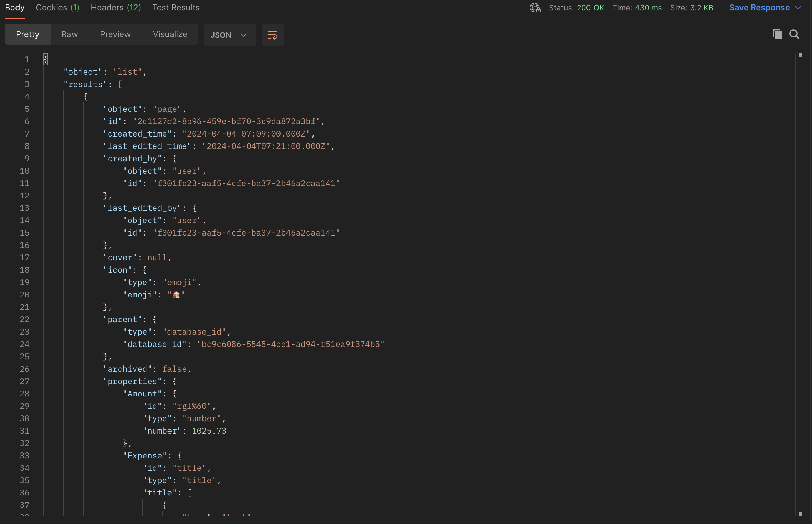This screenshot has width=812, height=524.
Task: Open the Headers (12) tab
Action: [x=116, y=7]
